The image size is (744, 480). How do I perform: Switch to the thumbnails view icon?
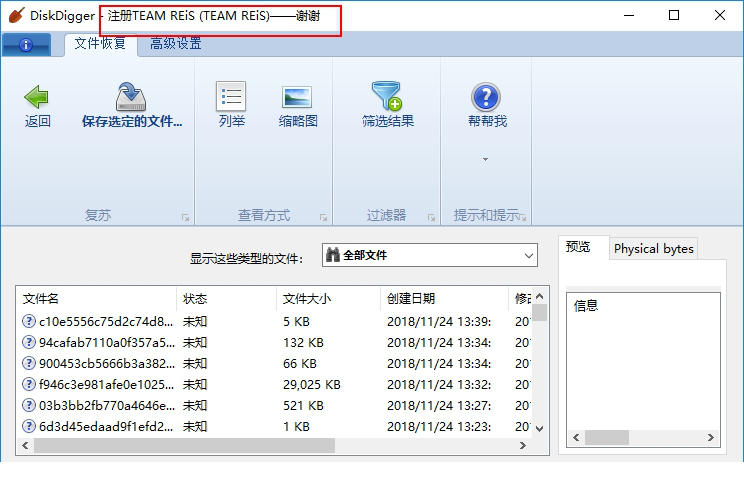[297, 97]
